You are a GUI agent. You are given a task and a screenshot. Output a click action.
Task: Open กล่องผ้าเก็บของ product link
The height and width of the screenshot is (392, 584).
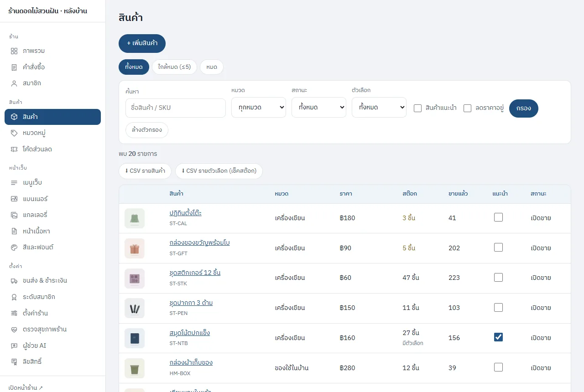point(191,362)
